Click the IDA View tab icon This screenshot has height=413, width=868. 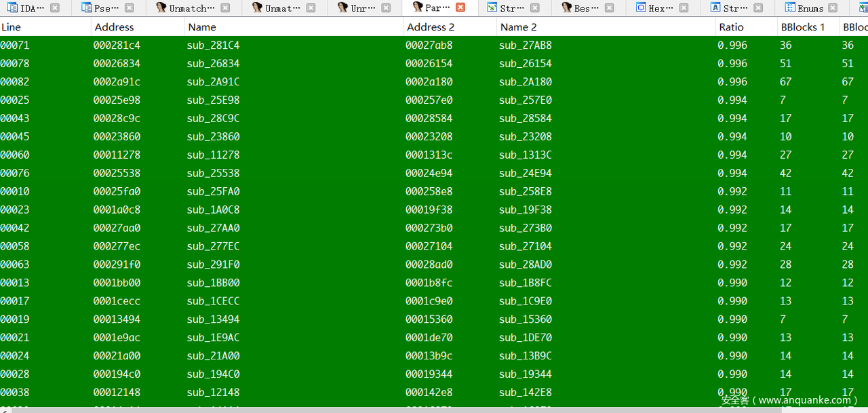click(x=12, y=8)
